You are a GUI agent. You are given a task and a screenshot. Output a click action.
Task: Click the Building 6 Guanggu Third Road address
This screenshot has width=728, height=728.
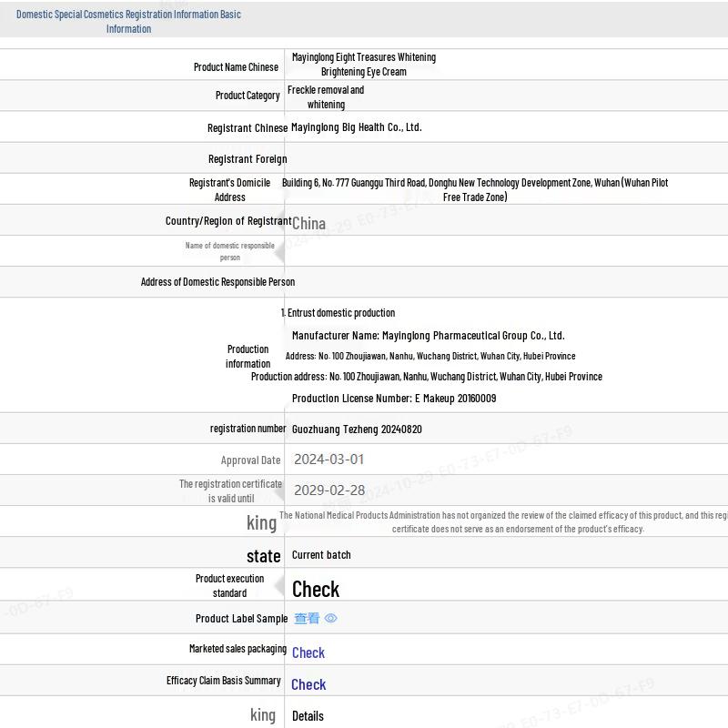click(x=475, y=189)
